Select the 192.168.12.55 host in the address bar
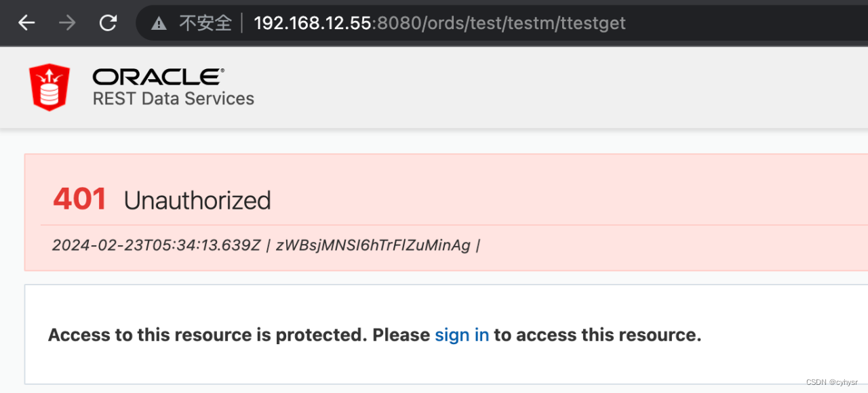 313,22
